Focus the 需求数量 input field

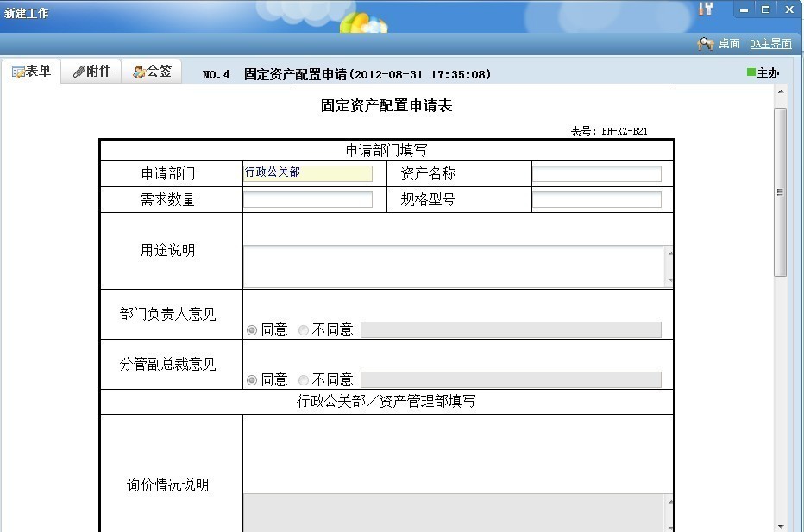pos(307,200)
